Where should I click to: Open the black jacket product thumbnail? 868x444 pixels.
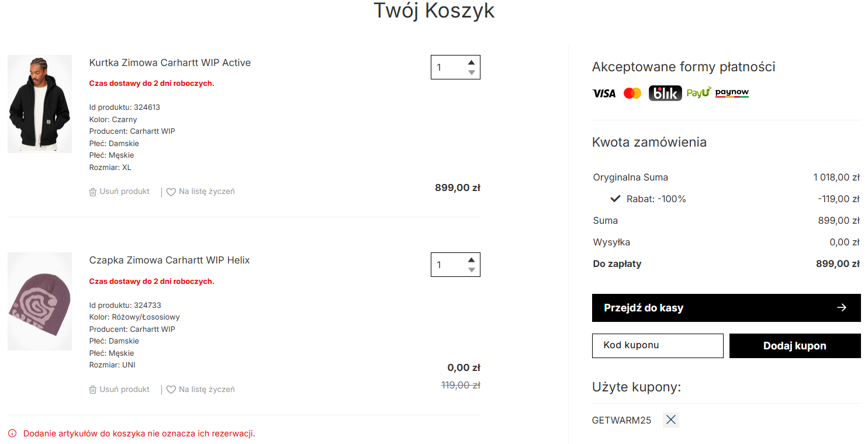tap(40, 104)
